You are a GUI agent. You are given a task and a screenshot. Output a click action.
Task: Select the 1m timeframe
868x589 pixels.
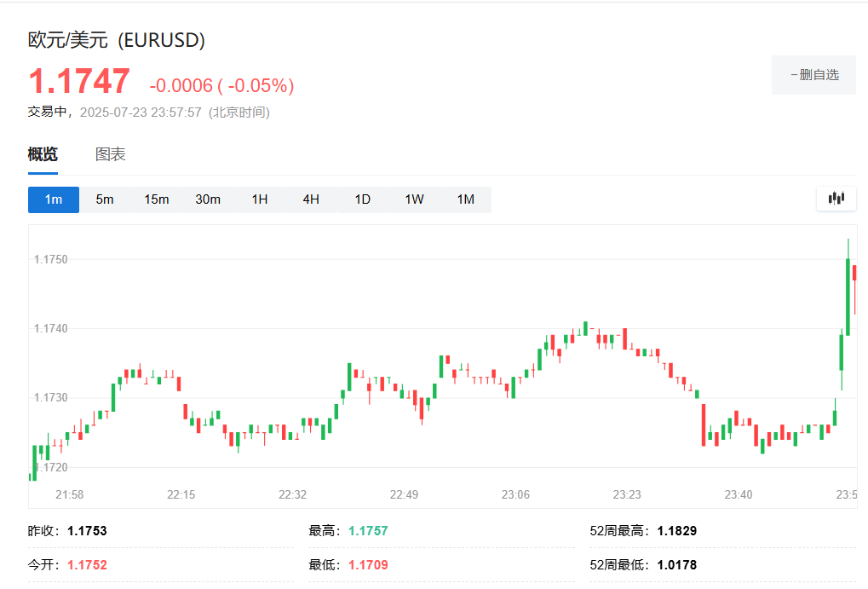tap(54, 199)
